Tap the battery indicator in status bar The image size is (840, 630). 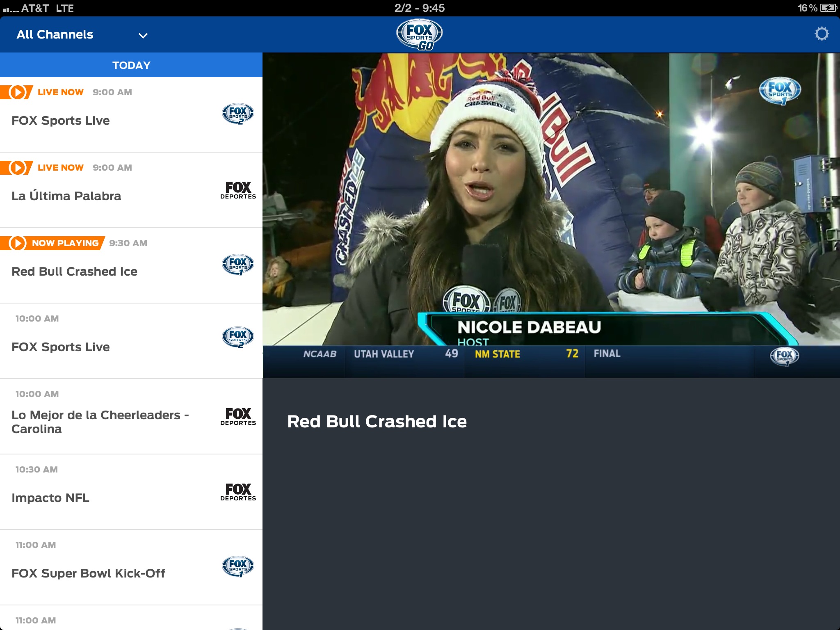[x=828, y=8]
